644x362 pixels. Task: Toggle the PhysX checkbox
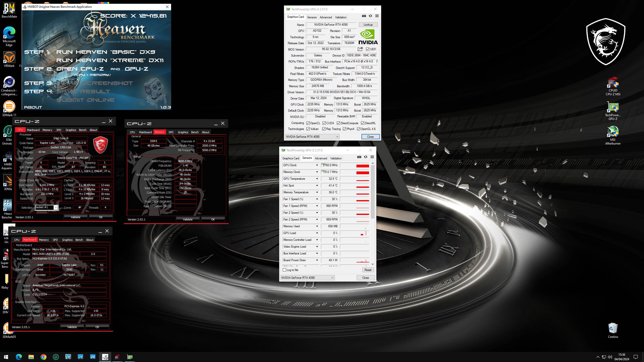(x=344, y=129)
